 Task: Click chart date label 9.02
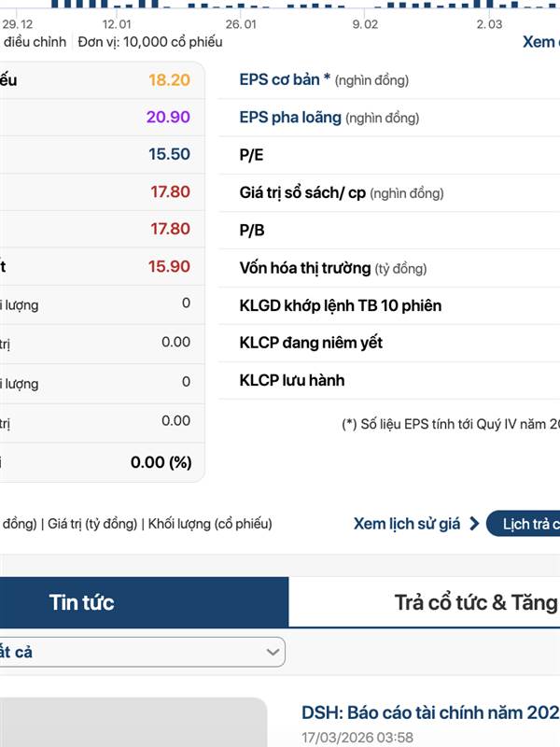tap(365, 24)
